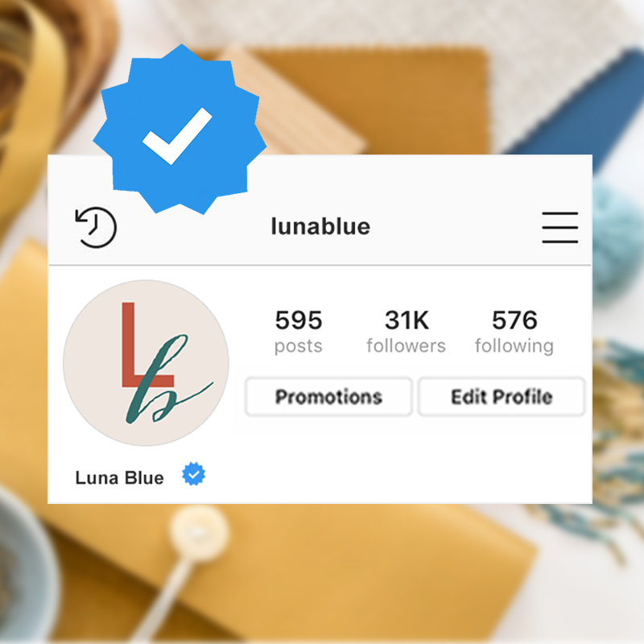Click the Edit Profile button
The image size is (644, 644).
tap(502, 397)
